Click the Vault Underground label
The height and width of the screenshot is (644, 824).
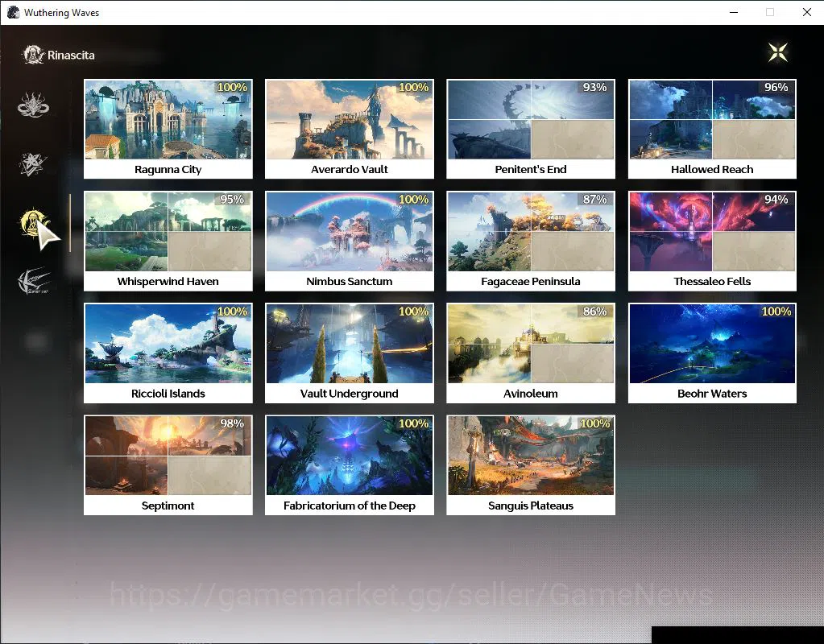click(350, 394)
